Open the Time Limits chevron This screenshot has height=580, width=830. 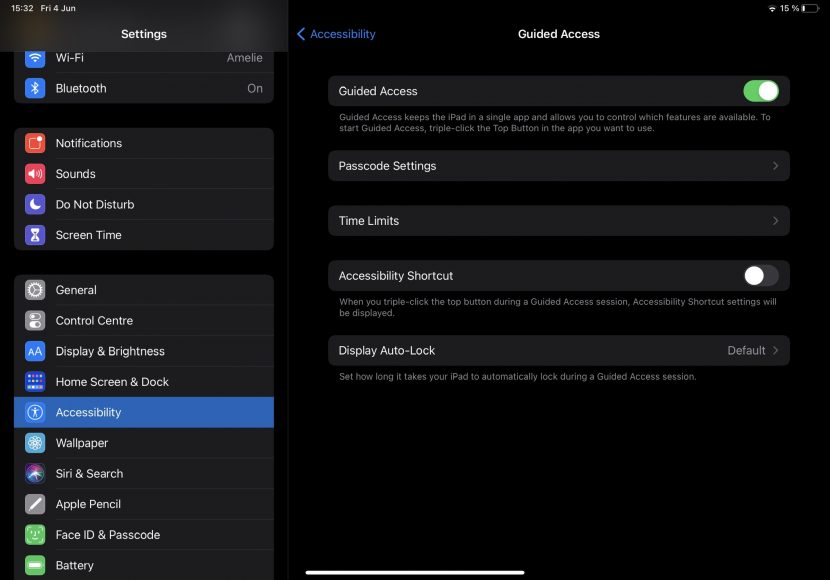[x=775, y=221]
